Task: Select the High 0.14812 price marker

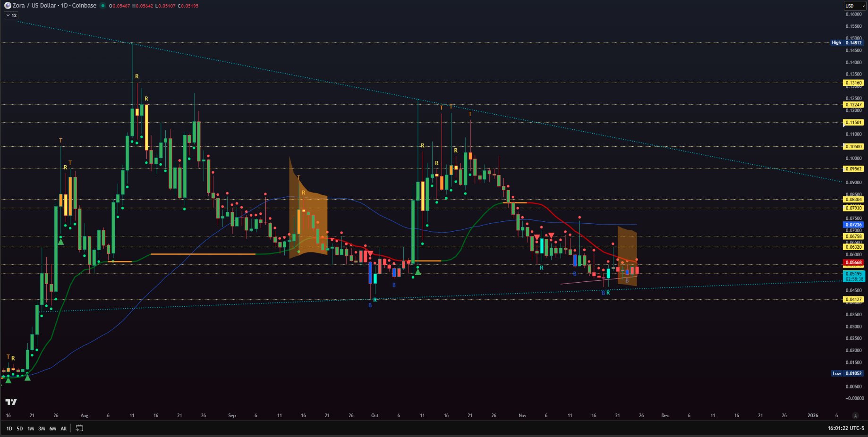Action: point(847,42)
